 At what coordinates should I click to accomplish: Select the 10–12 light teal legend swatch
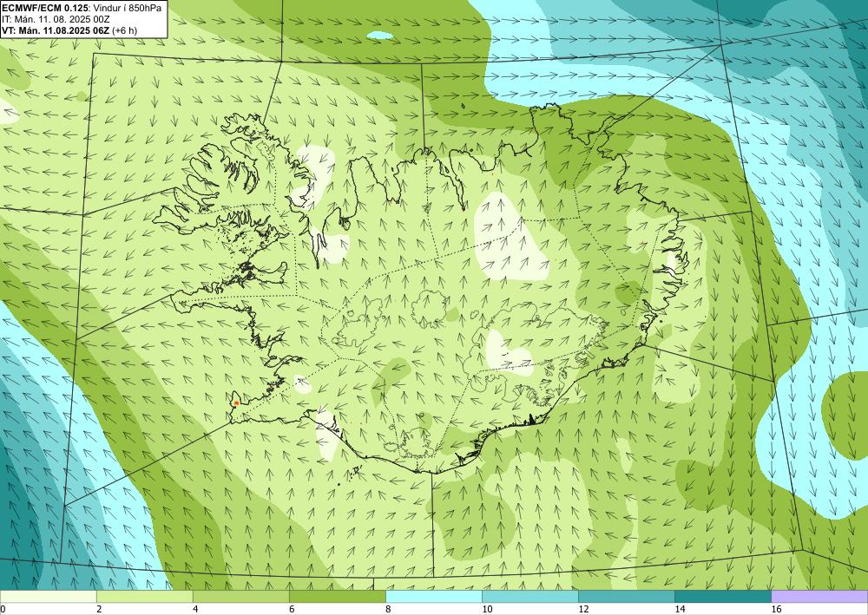(x=530, y=597)
